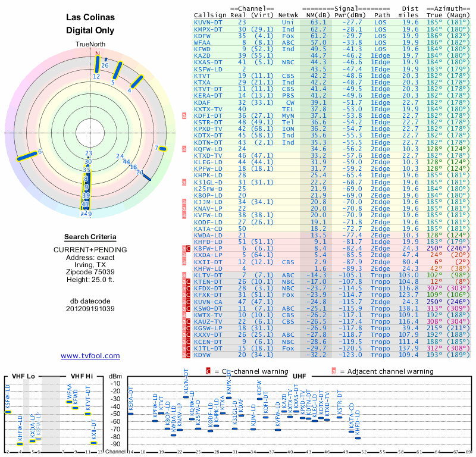Screen dimensions: 476x457
Task: Click the 'UHF' chart label
Action: (x=299, y=376)
